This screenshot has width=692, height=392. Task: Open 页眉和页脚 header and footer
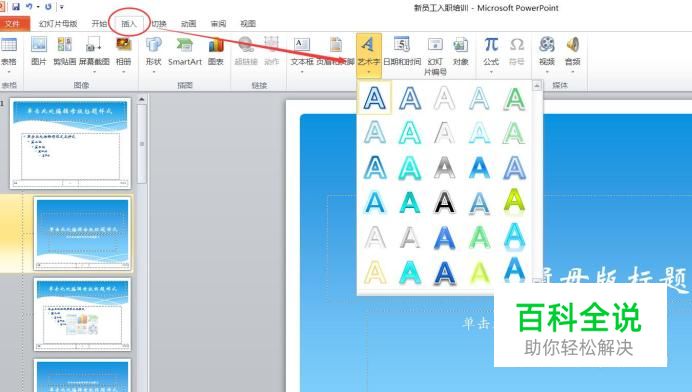(335, 51)
